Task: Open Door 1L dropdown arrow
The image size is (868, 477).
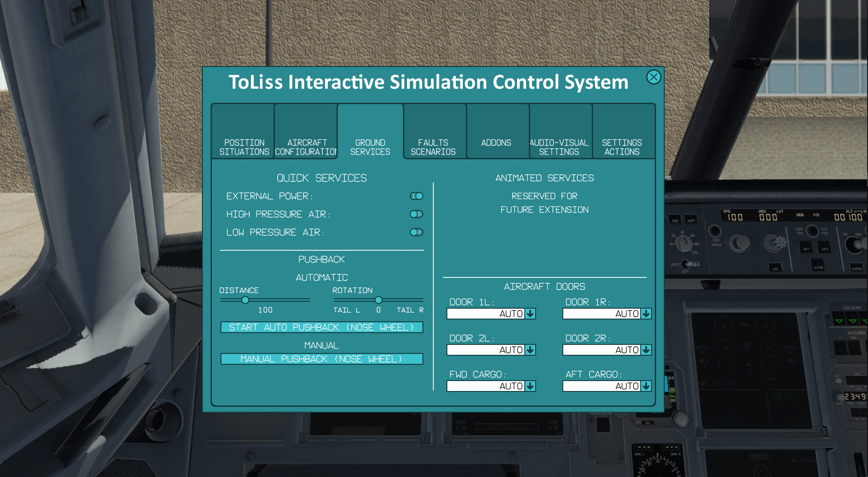Action: [x=530, y=314]
